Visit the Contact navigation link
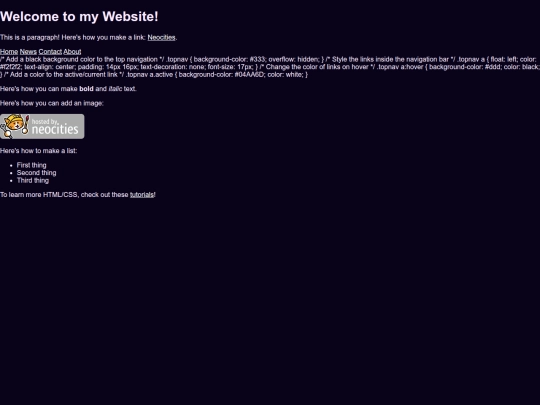 [50, 52]
